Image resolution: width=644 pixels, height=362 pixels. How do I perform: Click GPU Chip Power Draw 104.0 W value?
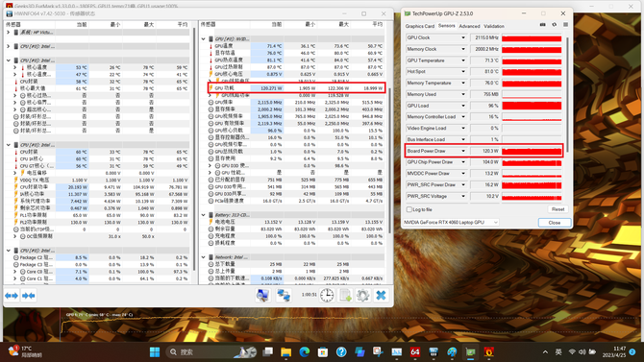pos(484,162)
